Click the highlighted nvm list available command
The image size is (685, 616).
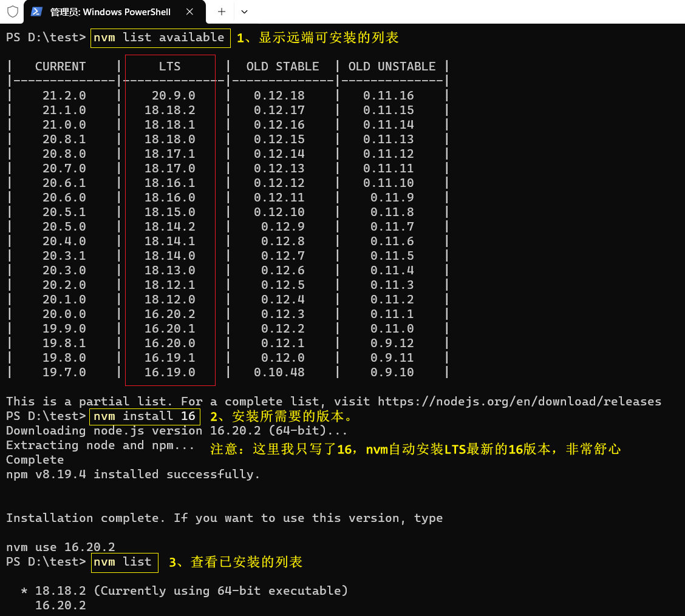[x=160, y=38]
